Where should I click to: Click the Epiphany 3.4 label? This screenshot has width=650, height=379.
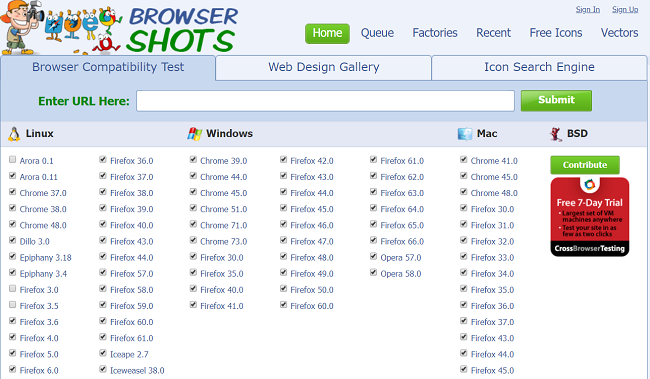(x=43, y=274)
